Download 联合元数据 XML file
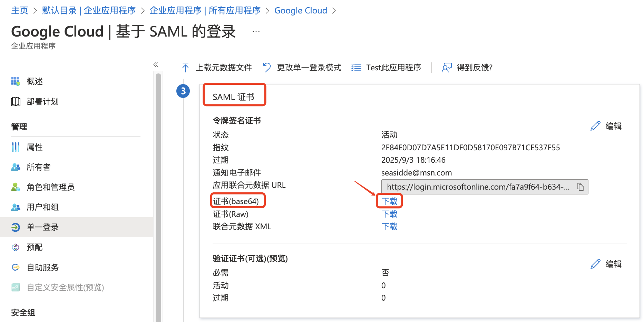The width and height of the screenshot is (644, 322). pyautogui.click(x=389, y=227)
